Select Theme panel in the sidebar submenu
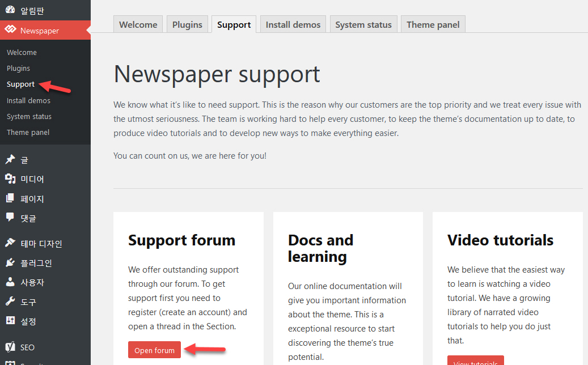The width and height of the screenshot is (588, 365). 28,132
